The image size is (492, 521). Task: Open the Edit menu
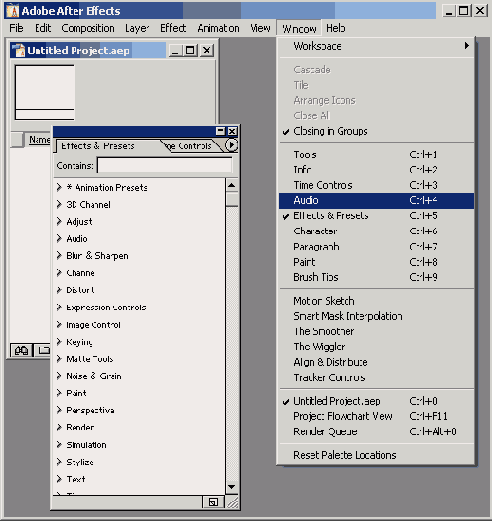point(43,28)
